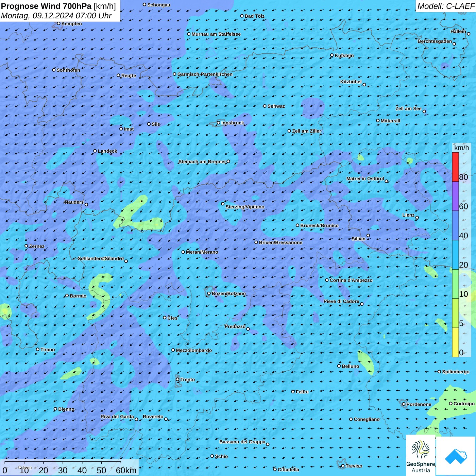Viewport: 476px width, 476px height.
Task: Click the Kitzbühel location marker
Action: pyautogui.click(x=364, y=85)
